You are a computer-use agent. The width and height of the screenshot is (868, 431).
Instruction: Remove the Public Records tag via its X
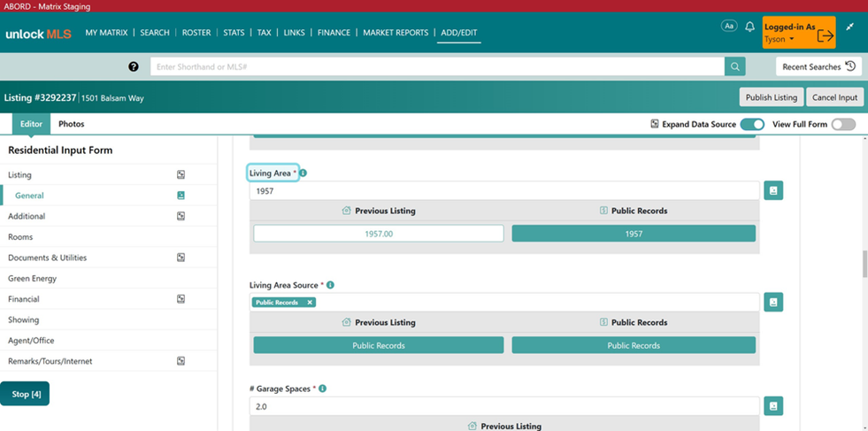click(x=310, y=303)
